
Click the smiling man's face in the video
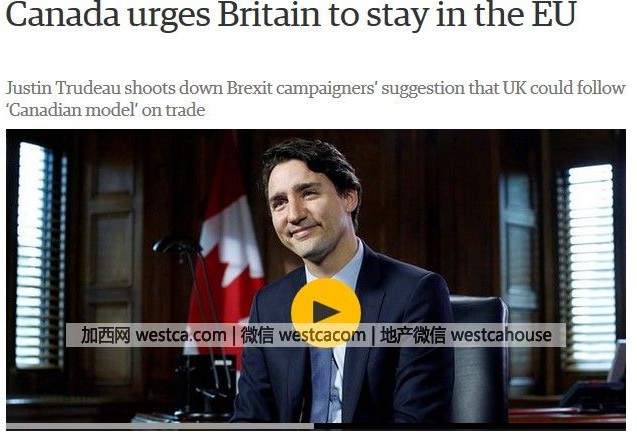(x=307, y=209)
